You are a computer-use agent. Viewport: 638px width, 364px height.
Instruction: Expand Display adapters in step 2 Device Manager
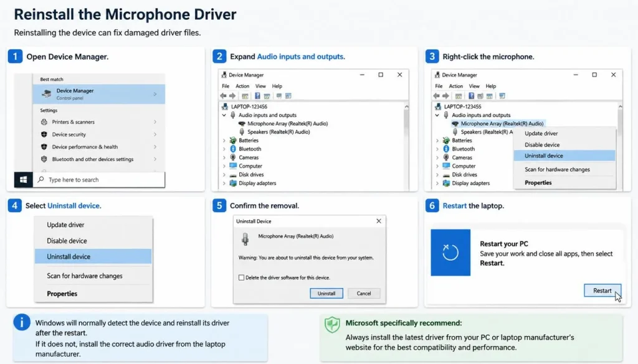(x=224, y=183)
